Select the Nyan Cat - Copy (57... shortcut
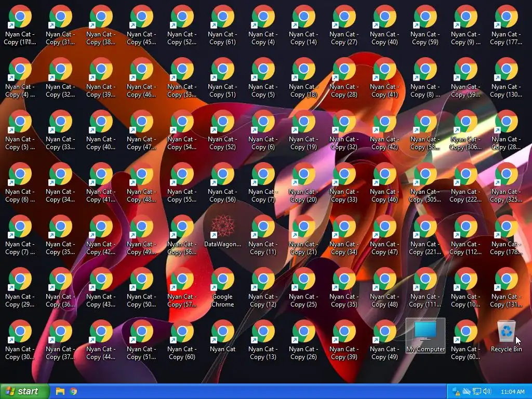 coord(182,288)
